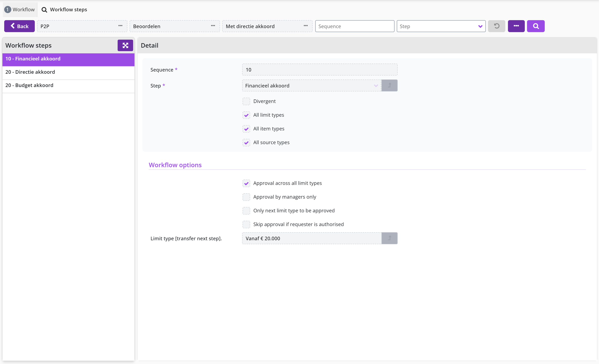Click the Workflow steps search icon

(x=44, y=10)
